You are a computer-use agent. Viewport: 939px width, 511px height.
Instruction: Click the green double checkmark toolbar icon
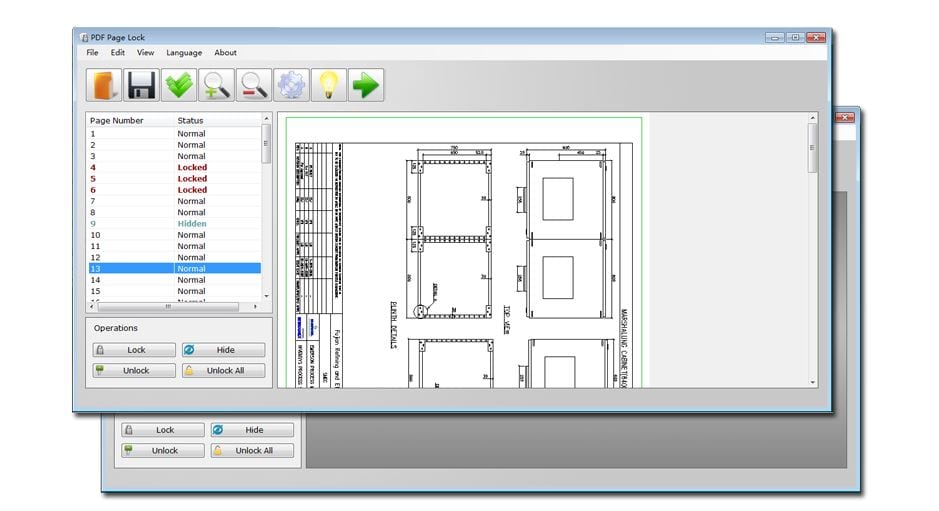pos(179,84)
